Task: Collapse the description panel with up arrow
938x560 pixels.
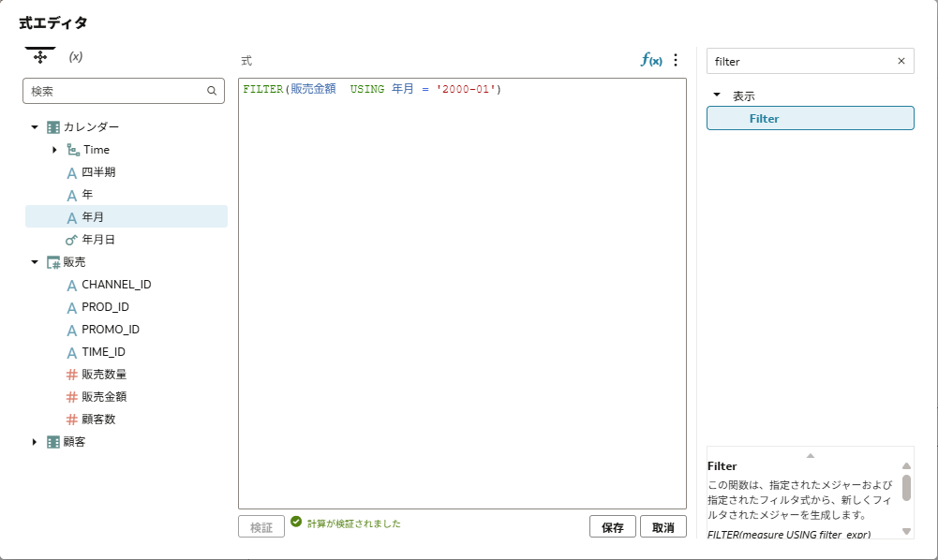Action: tap(811, 456)
